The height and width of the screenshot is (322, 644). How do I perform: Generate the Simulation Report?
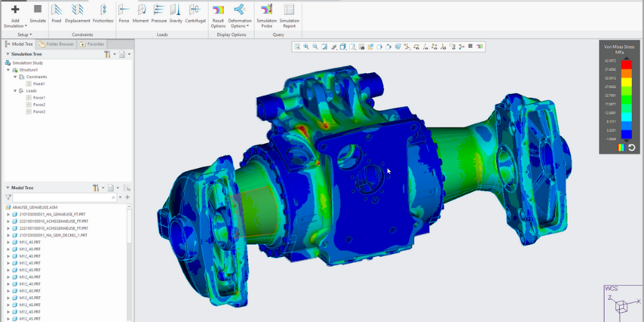[289, 13]
